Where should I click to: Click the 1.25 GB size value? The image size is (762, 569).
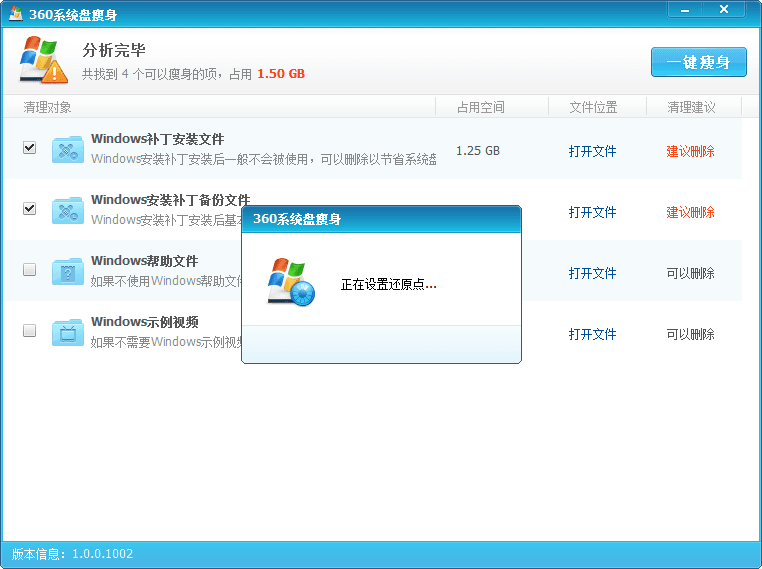[478, 151]
